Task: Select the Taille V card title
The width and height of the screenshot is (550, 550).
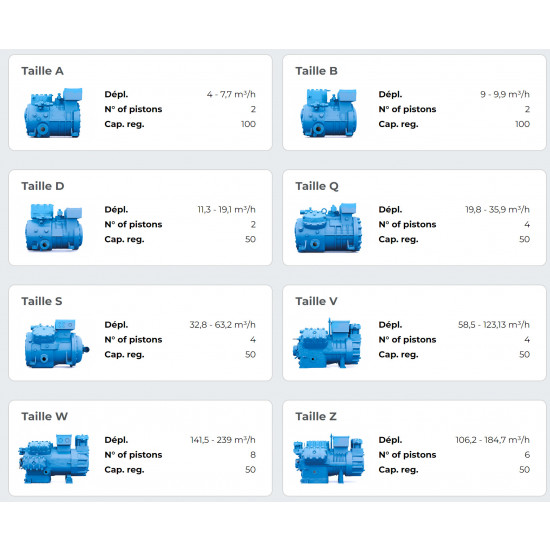Action: pyautogui.click(x=316, y=301)
